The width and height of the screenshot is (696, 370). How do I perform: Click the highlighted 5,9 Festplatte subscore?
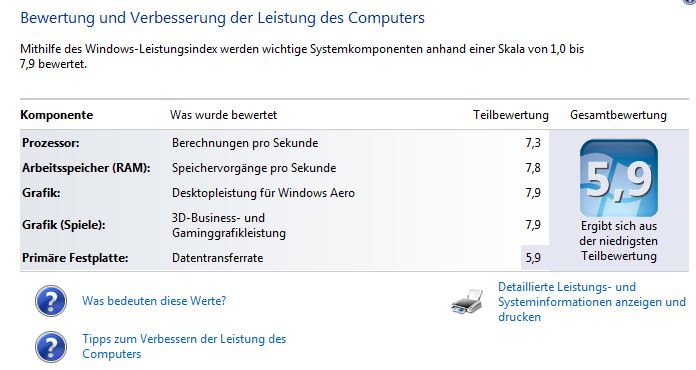[x=533, y=258]
